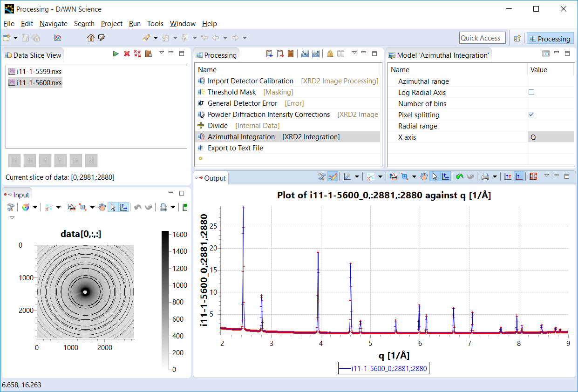Select the pan hand tool in Output toolbar
Screen dimensions: 578x392
[423, 177]
